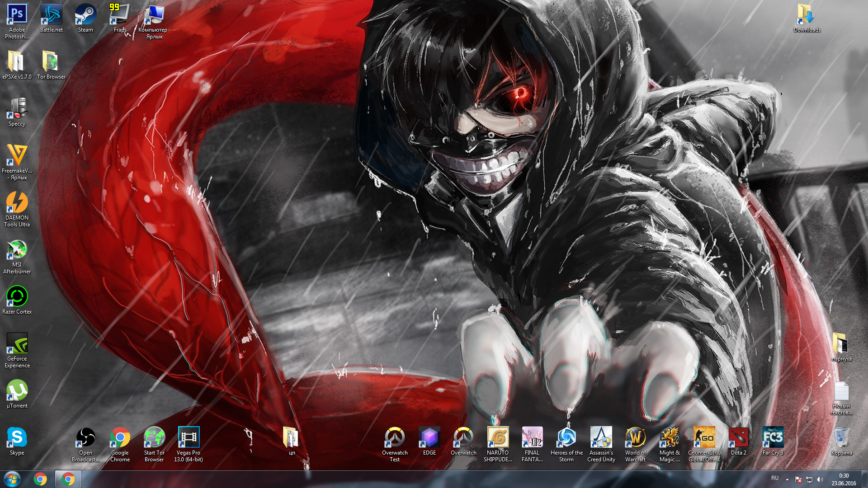Select the Start Tor Browser icon
The image size is (868, 488).
pyautogui.click(x=154, y=445)
